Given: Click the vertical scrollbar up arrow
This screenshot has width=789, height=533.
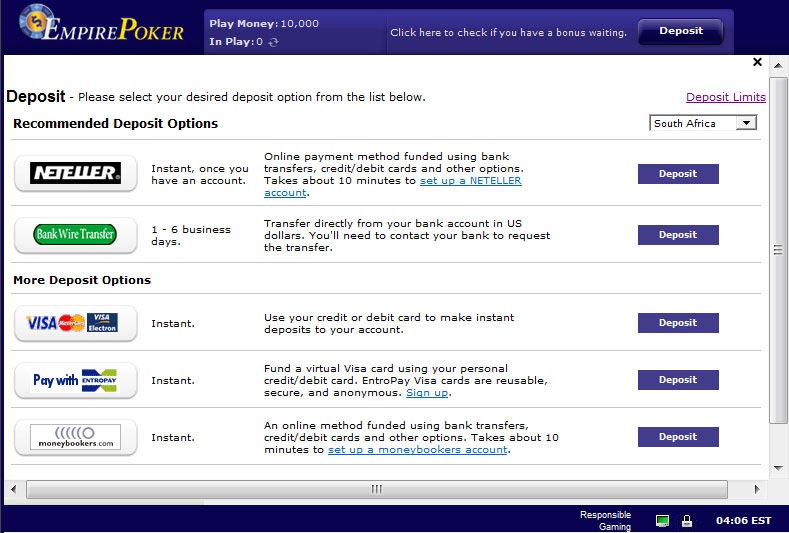Looking at the screenshot, I should 778,65.
